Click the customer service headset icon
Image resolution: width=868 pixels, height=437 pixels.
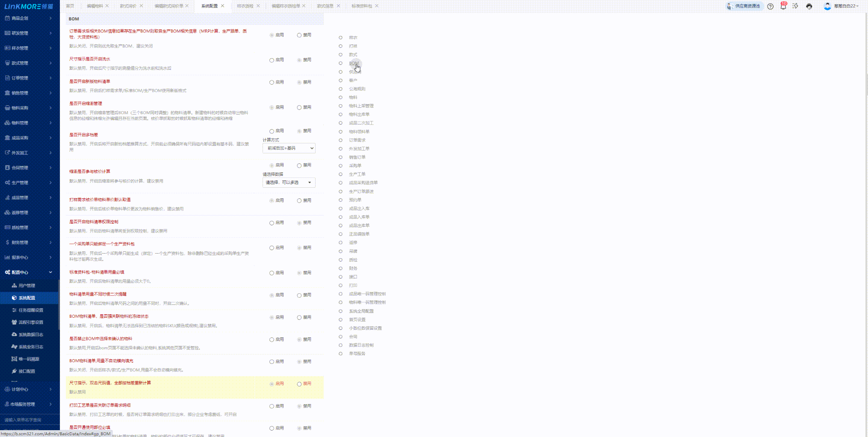tap(809, 6)
